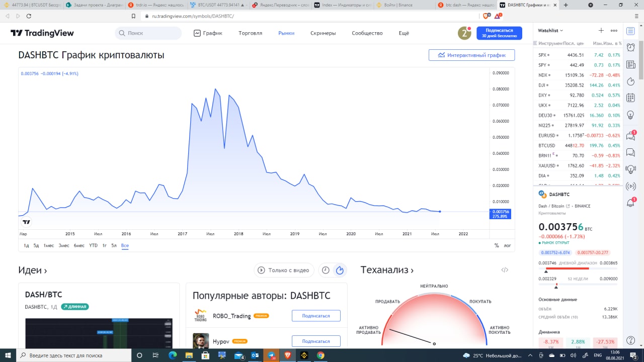Open public chats icon with red badge
This screenshot has height=362, width=644.
point(630,136)
